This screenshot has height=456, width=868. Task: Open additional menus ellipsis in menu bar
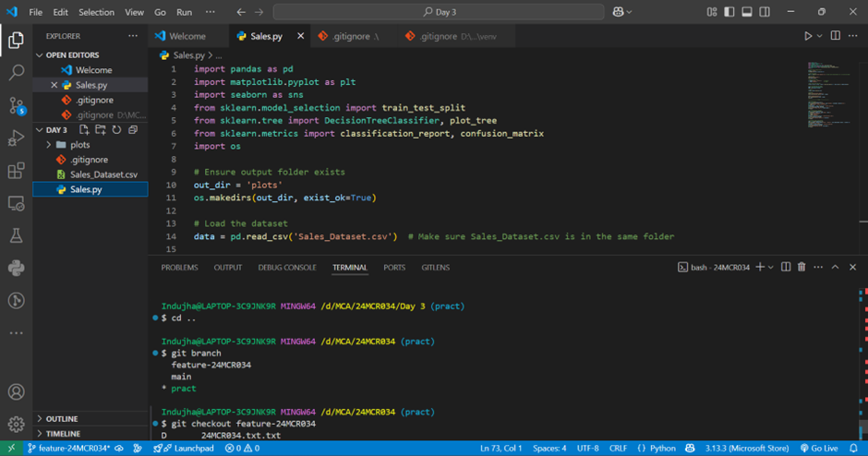click(x=210, y=12)
